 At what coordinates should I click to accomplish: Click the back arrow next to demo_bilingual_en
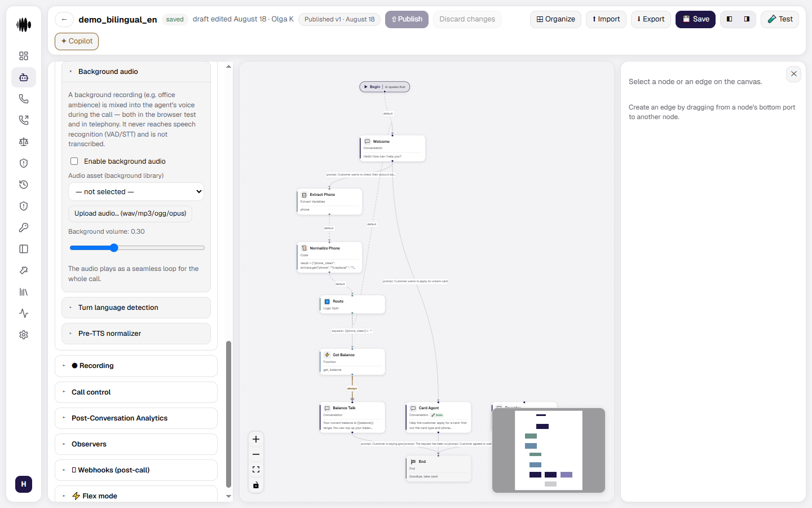point(64,19)
